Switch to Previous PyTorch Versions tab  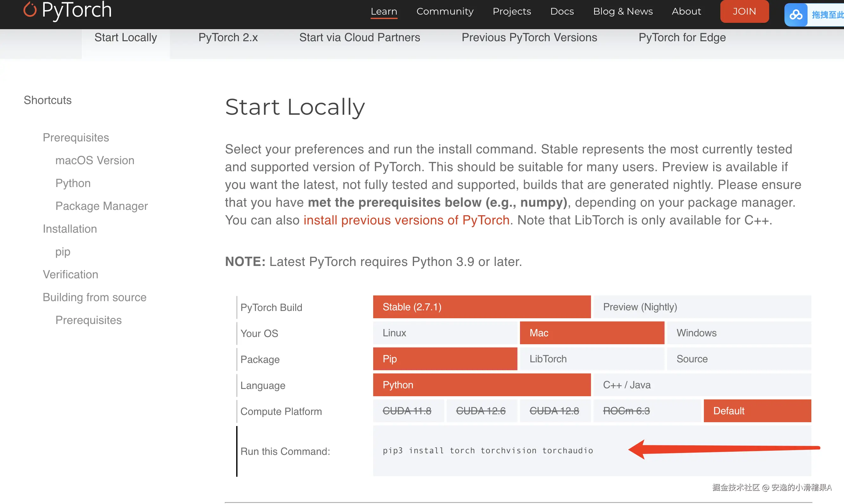pos(529,37)
